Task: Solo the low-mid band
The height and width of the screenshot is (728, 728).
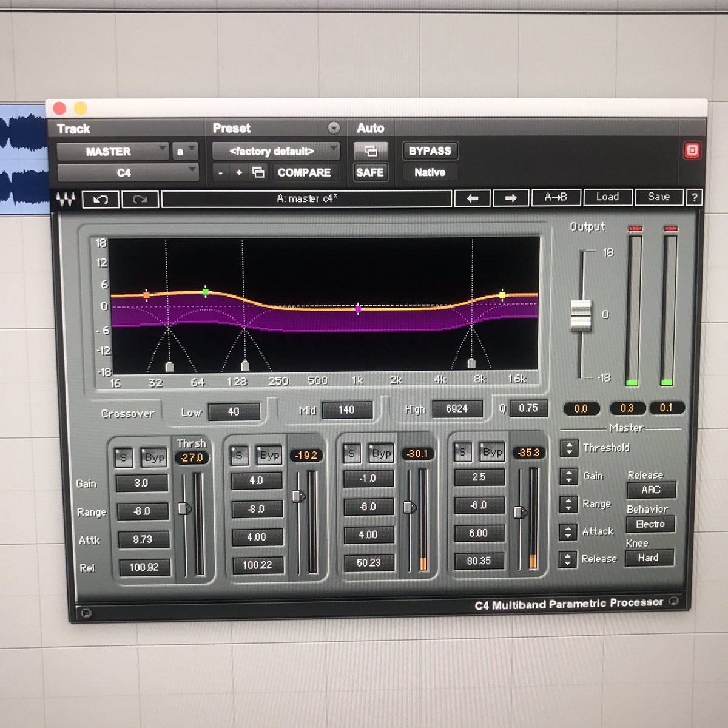Action: pos(239,455)
